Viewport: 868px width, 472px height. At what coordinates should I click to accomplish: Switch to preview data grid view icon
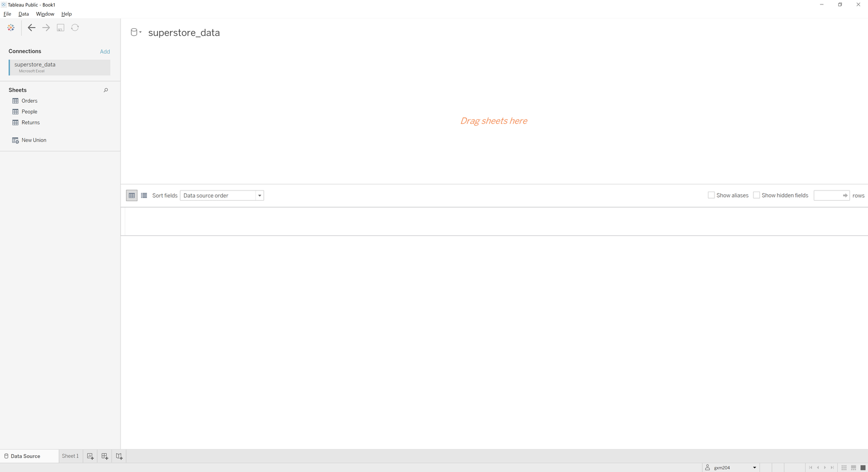click(132, 195)
